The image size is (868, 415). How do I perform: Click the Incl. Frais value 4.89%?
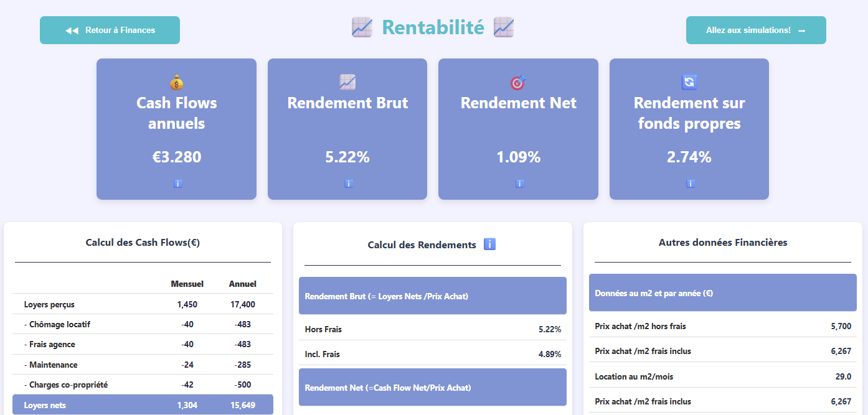click(550, 354)
